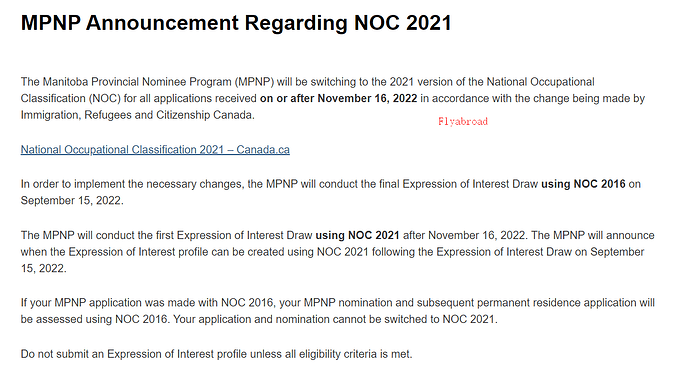Click the 'September 15, 2022.' text in second paragraph
Viewport: 690px width, 375px height.
coord(72,201)
